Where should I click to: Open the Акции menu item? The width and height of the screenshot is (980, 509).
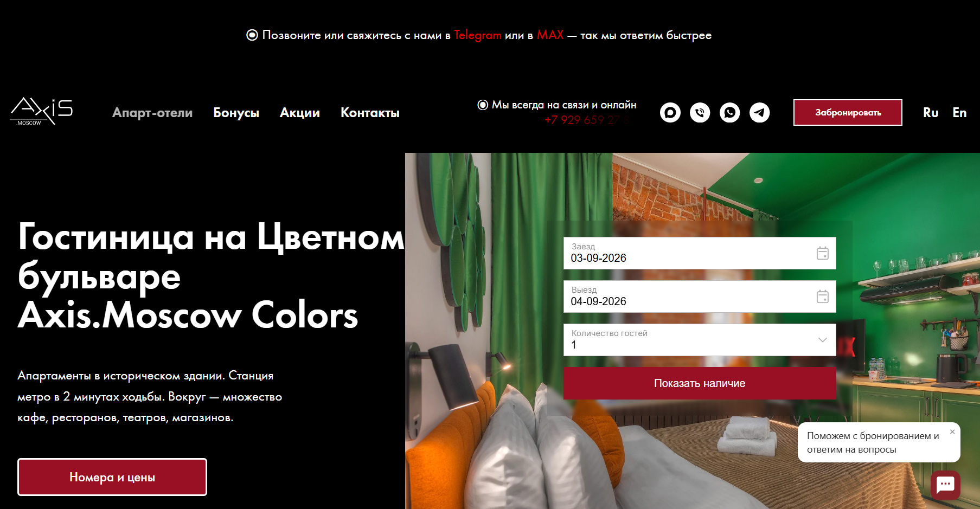[300, 113]
